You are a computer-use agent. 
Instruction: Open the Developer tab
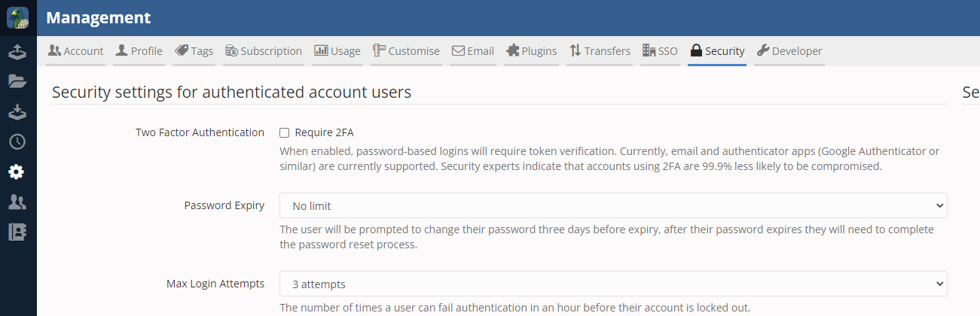(789, 51)
